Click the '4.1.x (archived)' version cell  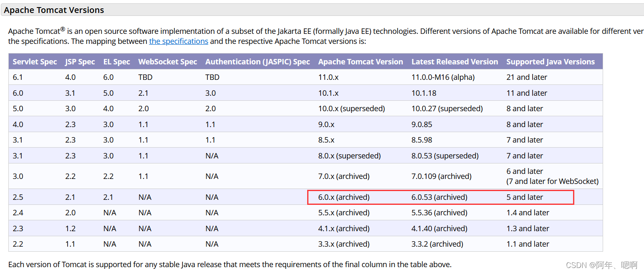click(x=344, y=229)
